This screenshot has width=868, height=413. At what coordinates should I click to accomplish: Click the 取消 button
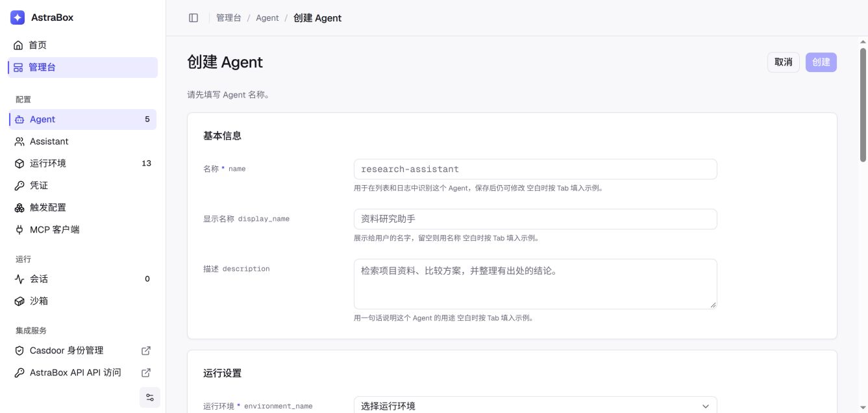coord(784,62)
